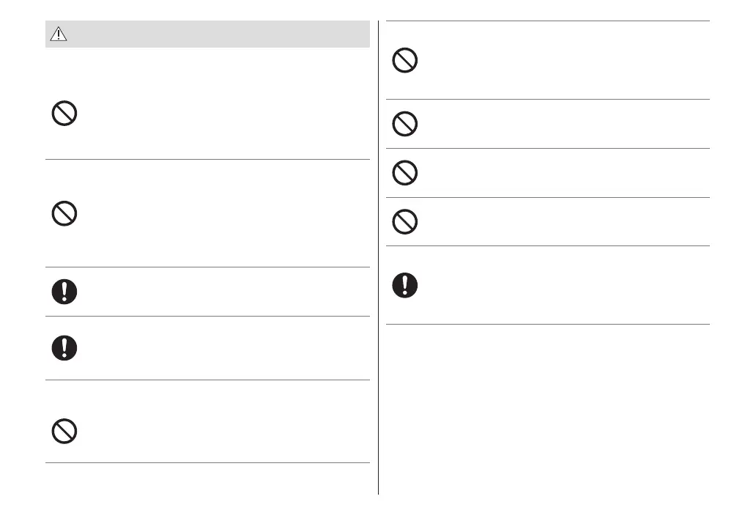Click the exclamation mark icon in right column
The width and height of the screenshot is (756, 532).
(x=405, y=284)
